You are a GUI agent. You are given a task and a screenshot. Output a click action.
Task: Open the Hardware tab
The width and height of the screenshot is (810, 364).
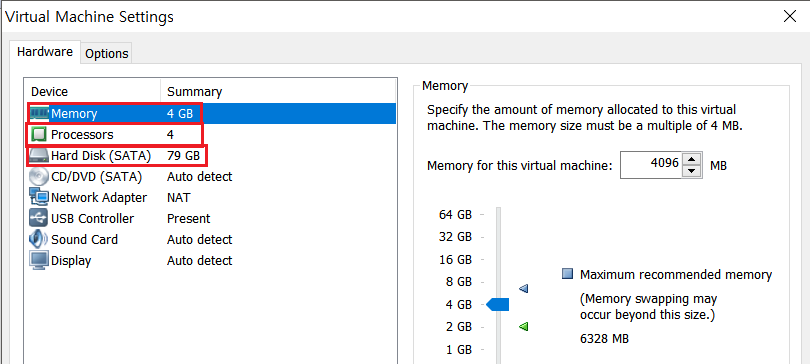click(x=45, y=52)
